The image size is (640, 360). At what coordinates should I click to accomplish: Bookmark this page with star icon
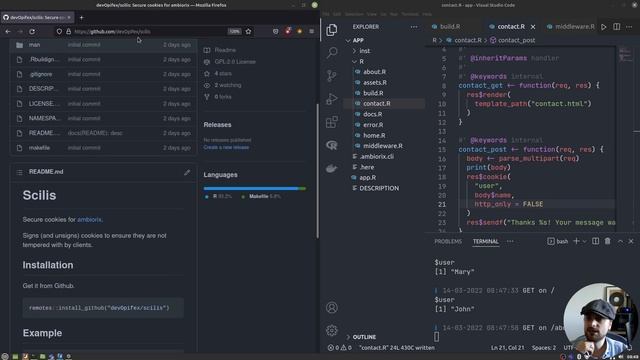coord(248,31)
